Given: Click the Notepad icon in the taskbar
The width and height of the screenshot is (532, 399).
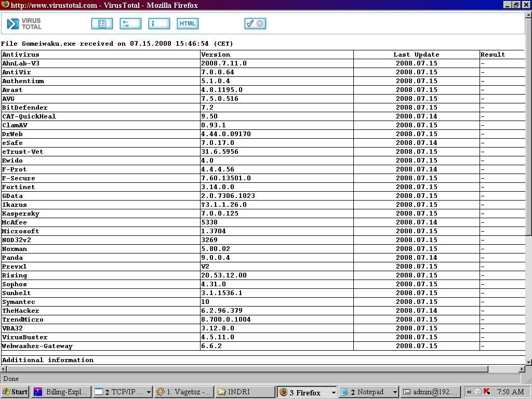Looking at the screenshot, I should [x=345, y=392].
